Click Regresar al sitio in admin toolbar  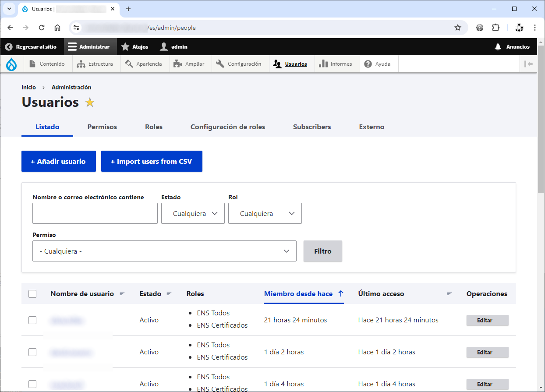tap(32, 46)
